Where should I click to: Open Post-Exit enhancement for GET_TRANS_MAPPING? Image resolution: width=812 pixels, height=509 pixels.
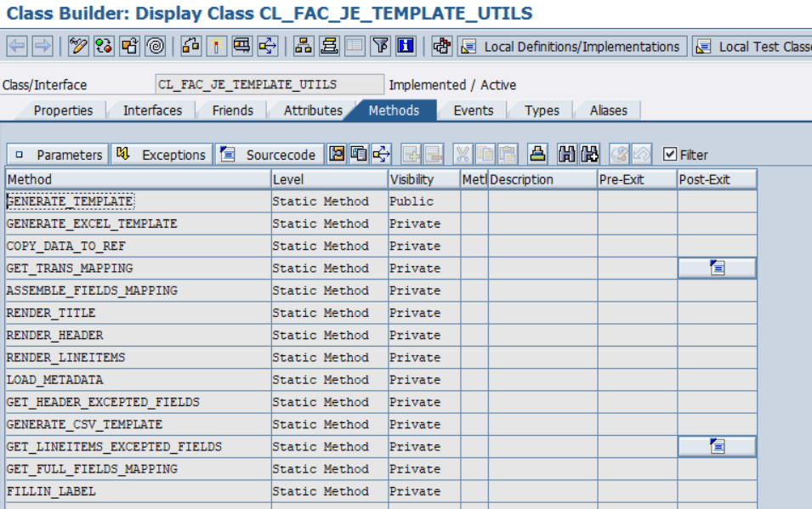(x=717, y=267)
